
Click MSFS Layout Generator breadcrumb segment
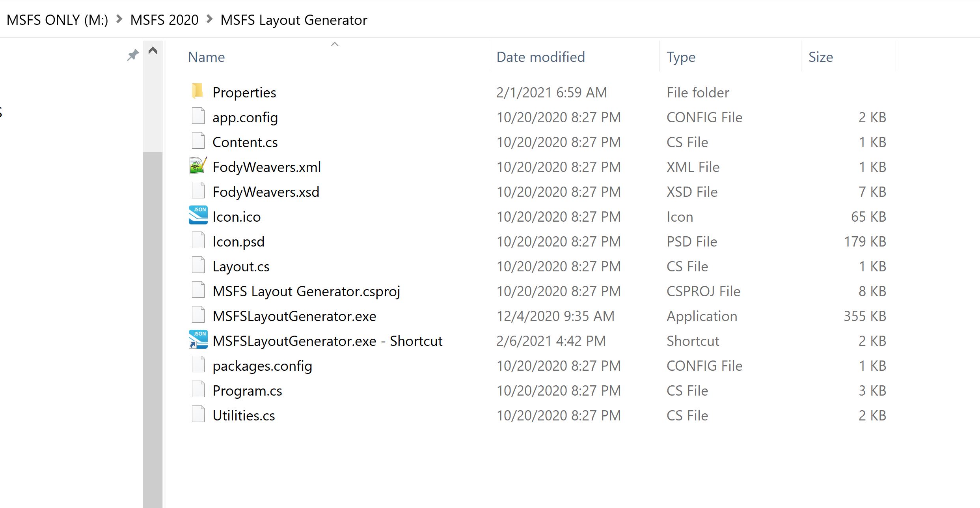[x=294, y=20]
